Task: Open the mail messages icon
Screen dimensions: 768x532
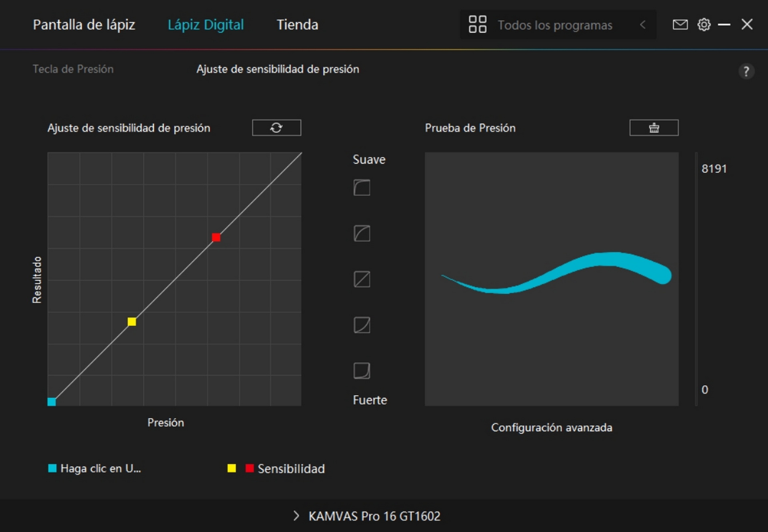Action: pos(680,25)
